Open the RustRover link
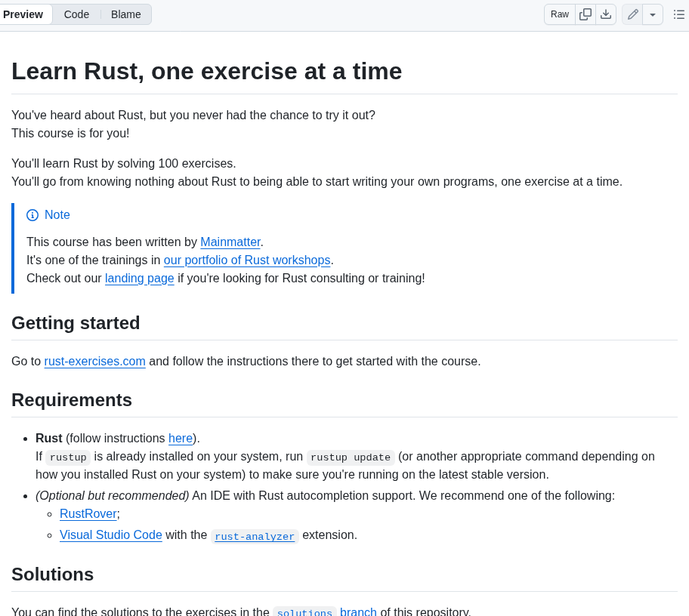This screenshot has height=616, width=689. [x=88, y=513]
